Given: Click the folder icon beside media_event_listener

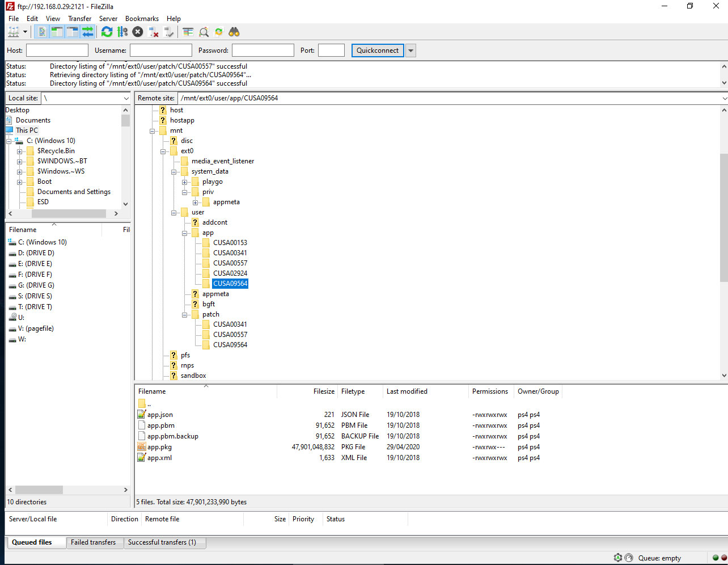Looking at the screenshot, I should tap(185, 161).
